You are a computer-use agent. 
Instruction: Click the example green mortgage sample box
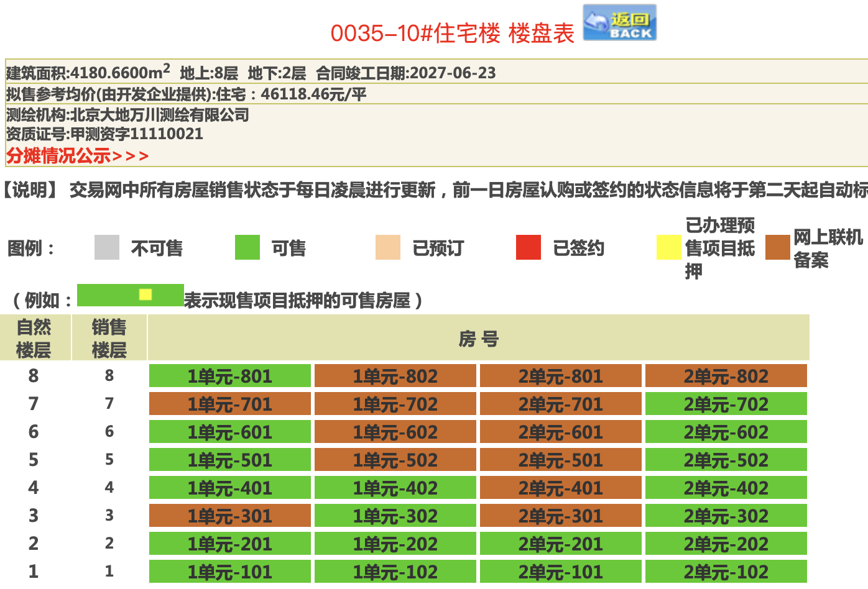pos(130,295)
